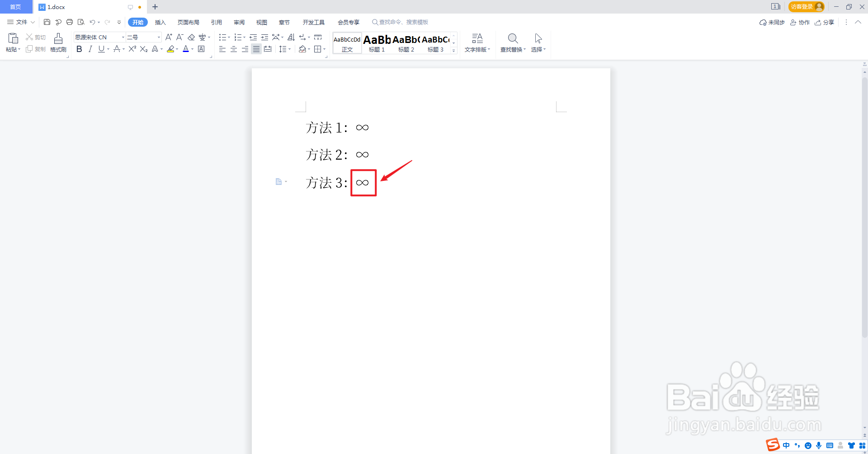Toggle Chinese/English mode in IME bar

tap(786, 445)
